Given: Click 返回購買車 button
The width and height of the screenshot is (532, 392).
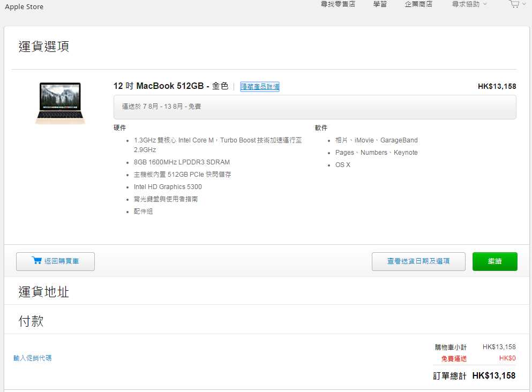Looking at the screenshot, I should coord(55,261).
